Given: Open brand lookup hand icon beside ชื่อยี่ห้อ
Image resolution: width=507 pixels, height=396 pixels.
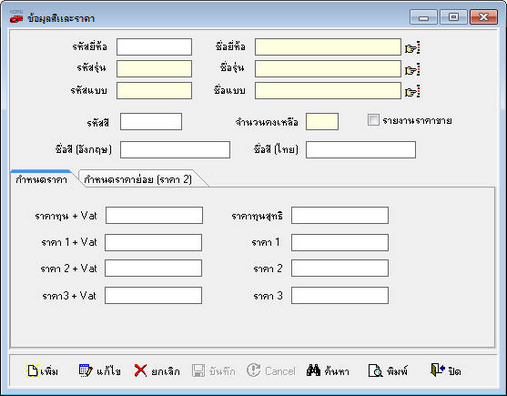Looking at the screenshot, I should pyautogui.click(x=412, y=48).
